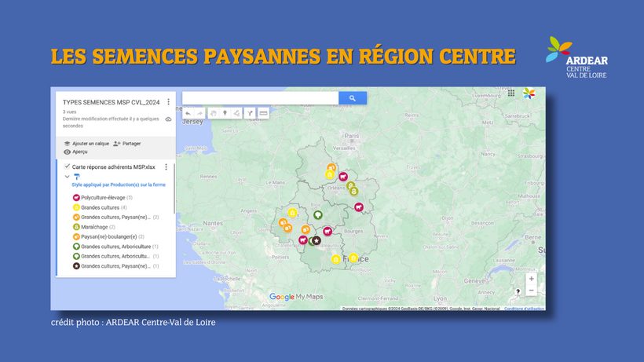Select the Paysan(ne)-boulanger(e) legend entry
The width and height of the screenshot is (644, 362).
click(108, 237)
